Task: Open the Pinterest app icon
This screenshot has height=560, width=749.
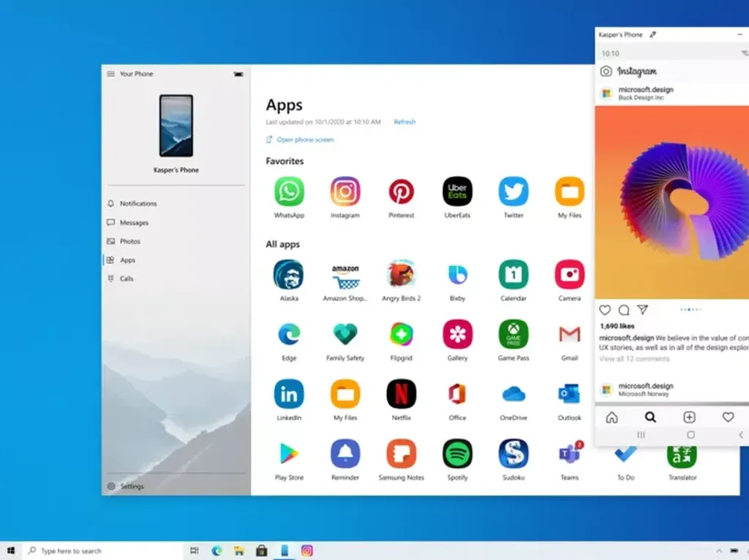Action: pyautogui.click(x=402, y=192)
